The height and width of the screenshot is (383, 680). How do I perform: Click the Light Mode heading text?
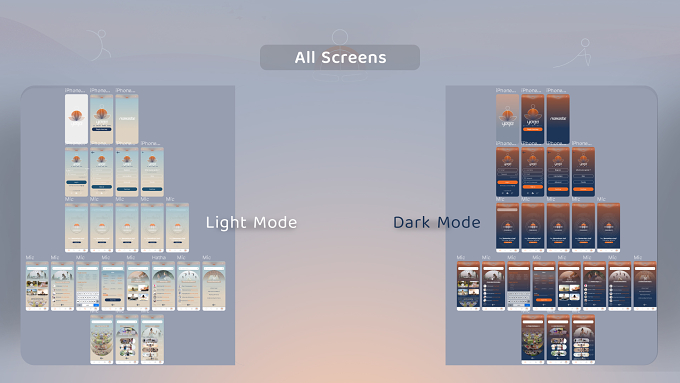pyautogui.click(x=251, y=223)
